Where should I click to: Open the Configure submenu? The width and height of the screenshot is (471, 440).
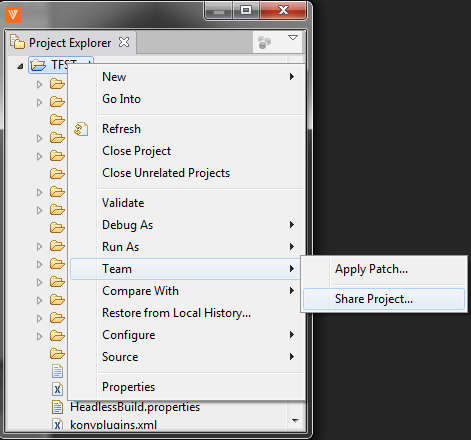pos(187,335)
